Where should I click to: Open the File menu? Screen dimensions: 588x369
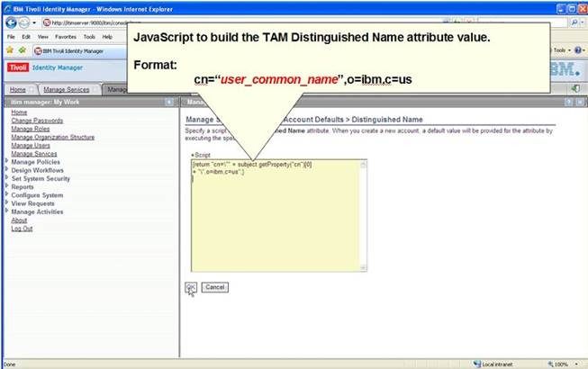point(11,37)
